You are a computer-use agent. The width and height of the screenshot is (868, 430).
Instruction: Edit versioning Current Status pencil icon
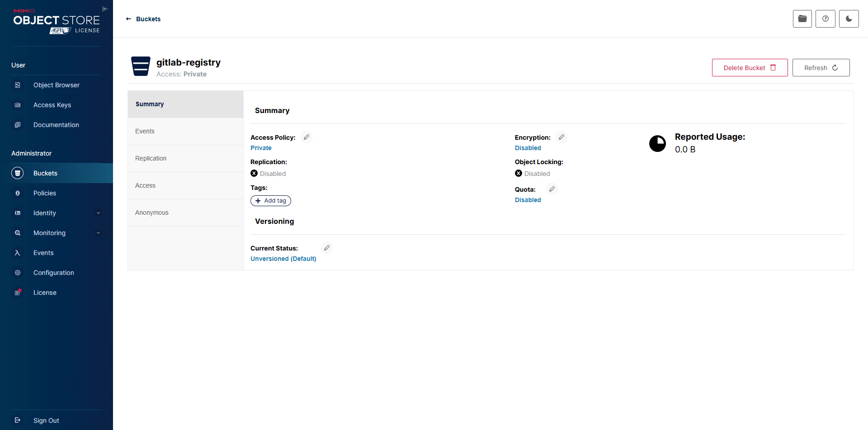326,248
